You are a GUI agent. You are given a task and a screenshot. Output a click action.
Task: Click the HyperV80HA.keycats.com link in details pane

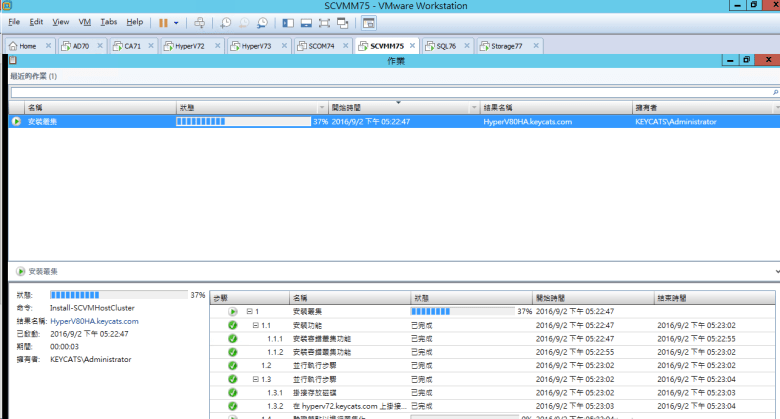pyautogui.click(x=94, y=321)
